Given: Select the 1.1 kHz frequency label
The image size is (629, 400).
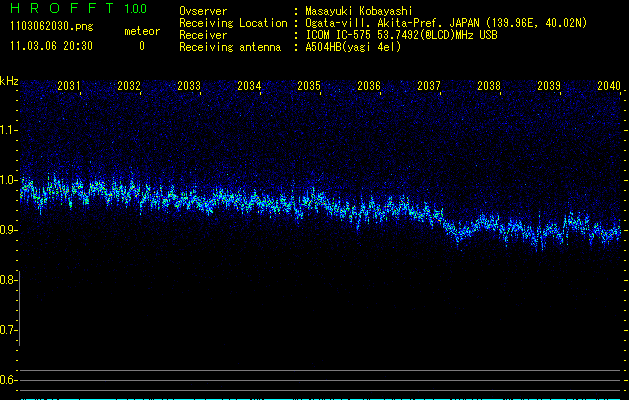Looking at the screenshot, I should (x=9, y=130).
